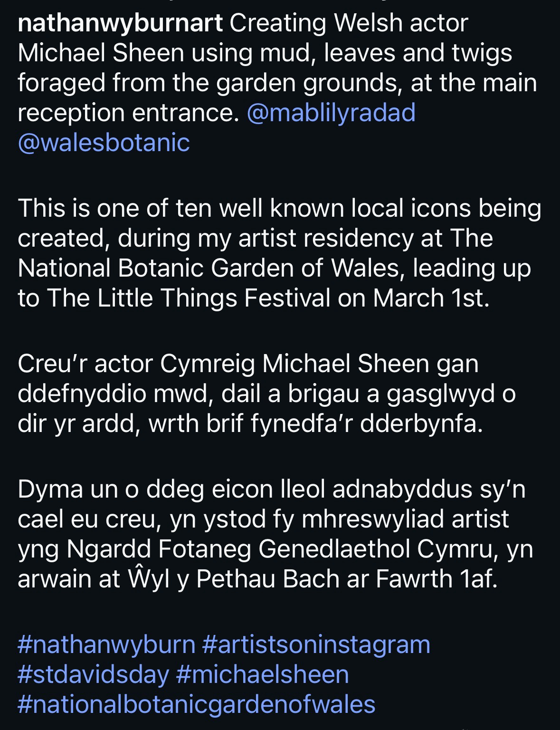This screenshot has width=560, height=730.
Task: Click the 'Dyma un o ddeg eicon' line
Action: pos(272,490)
